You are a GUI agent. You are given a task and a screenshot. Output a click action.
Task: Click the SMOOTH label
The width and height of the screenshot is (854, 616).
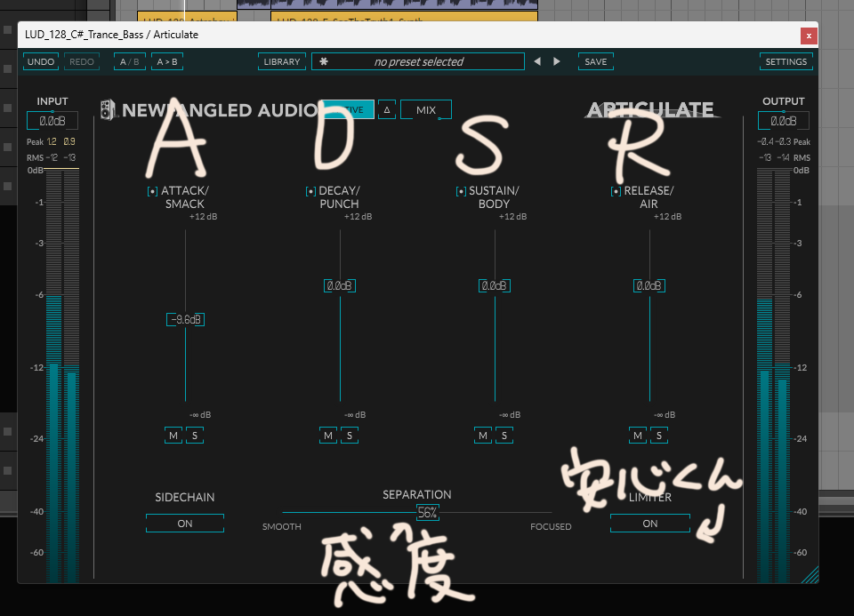[282, 527]
